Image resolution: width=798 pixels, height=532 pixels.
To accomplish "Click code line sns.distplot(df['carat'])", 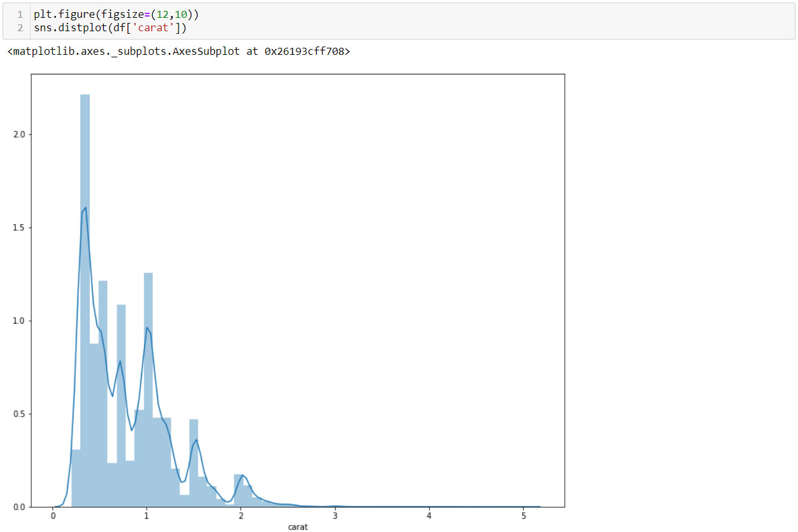I will click(x=110, y=28).
